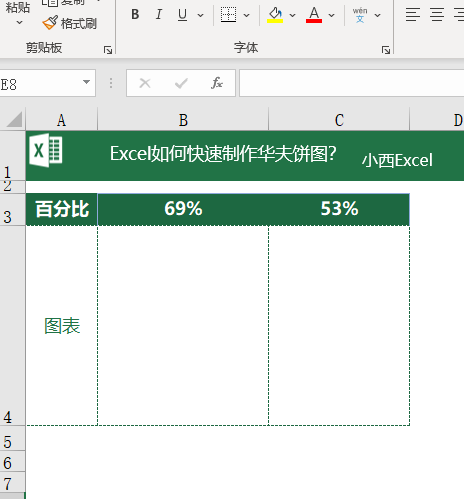Select column B header

pos(183,120)
